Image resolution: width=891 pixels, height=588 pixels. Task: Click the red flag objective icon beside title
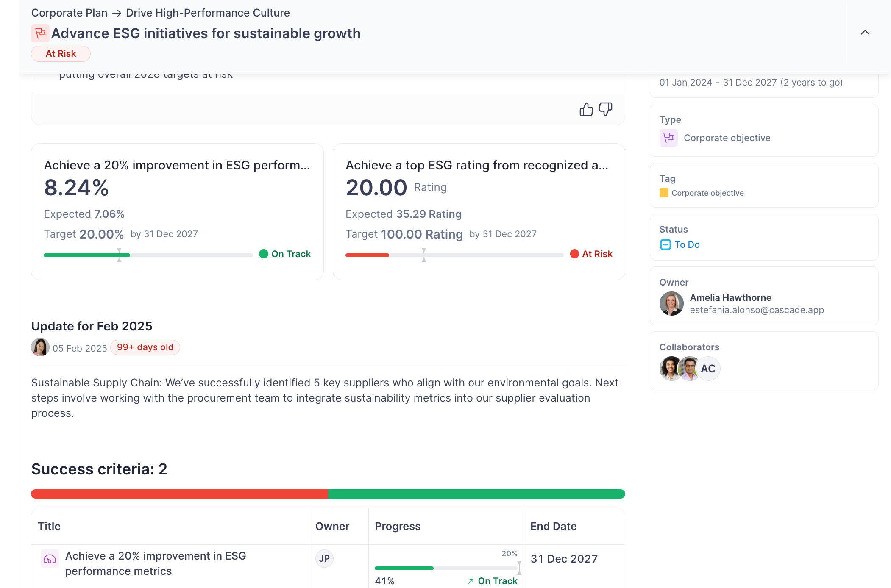coord(40,33)
